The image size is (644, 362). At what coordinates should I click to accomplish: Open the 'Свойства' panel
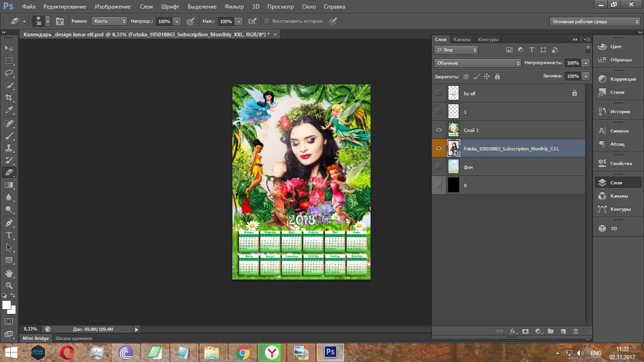617,163
